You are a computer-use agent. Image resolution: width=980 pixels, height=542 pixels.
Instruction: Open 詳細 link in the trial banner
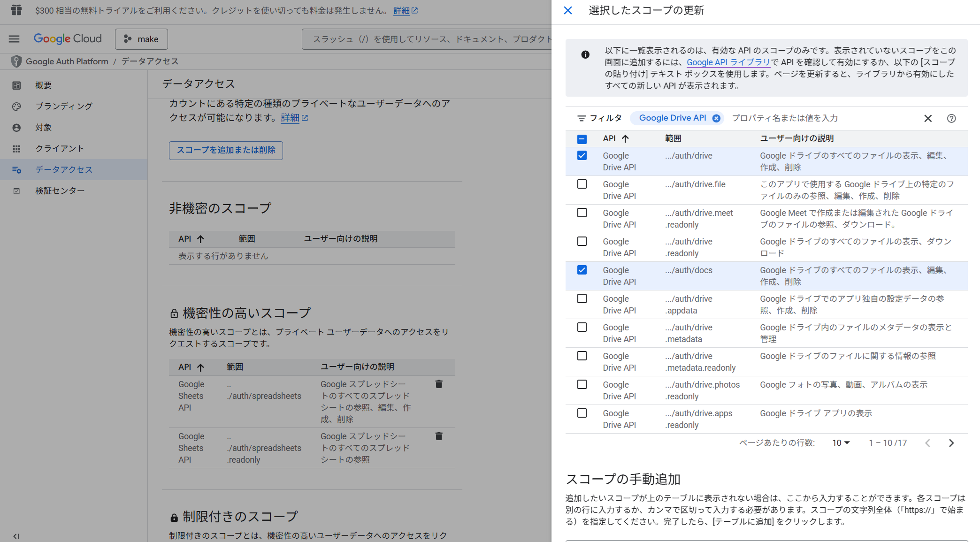click(x=406, y=10)
